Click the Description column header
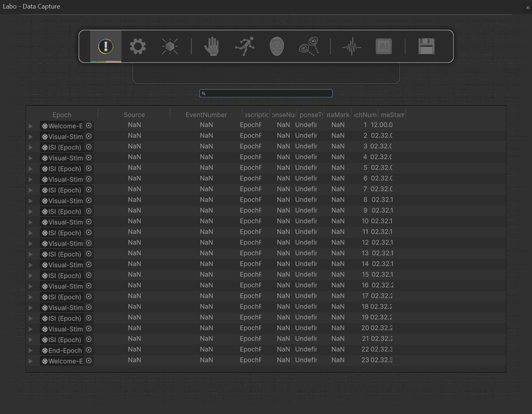 point(256,115)
